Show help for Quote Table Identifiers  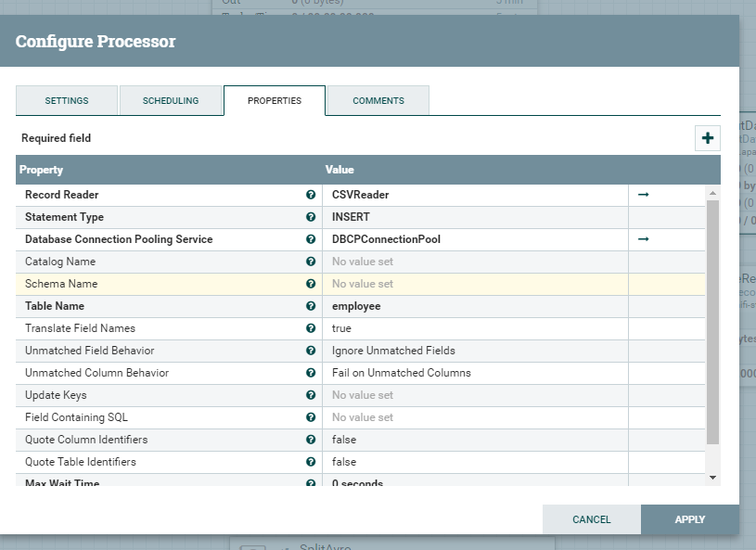(x=311, y=462)
